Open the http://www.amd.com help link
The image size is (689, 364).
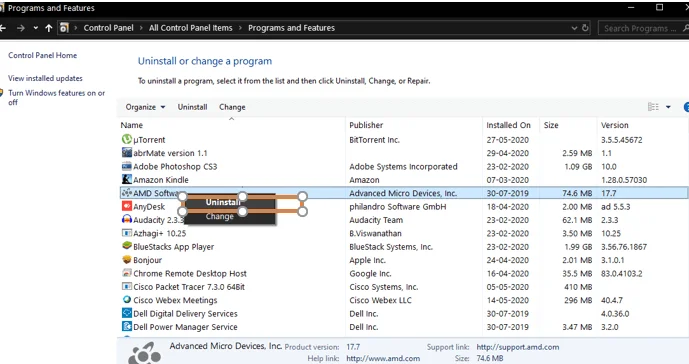[383, 358]
